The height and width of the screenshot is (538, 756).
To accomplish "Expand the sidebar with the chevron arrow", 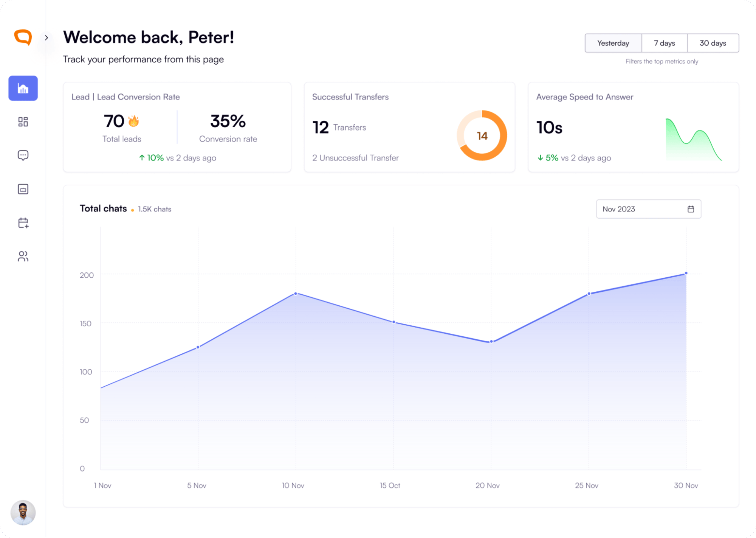I will point(46,38).
